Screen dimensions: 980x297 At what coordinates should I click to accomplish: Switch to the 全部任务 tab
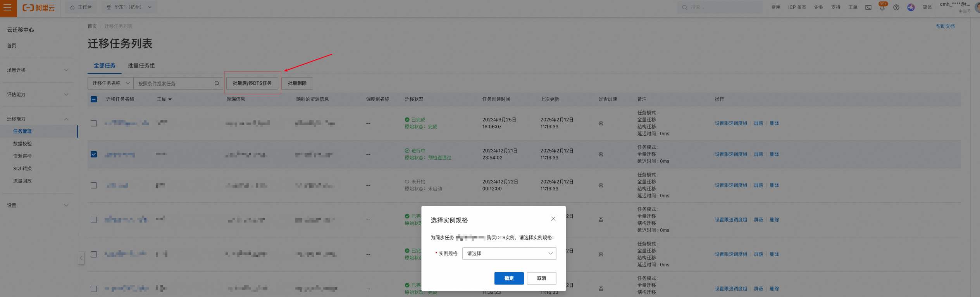105,66
